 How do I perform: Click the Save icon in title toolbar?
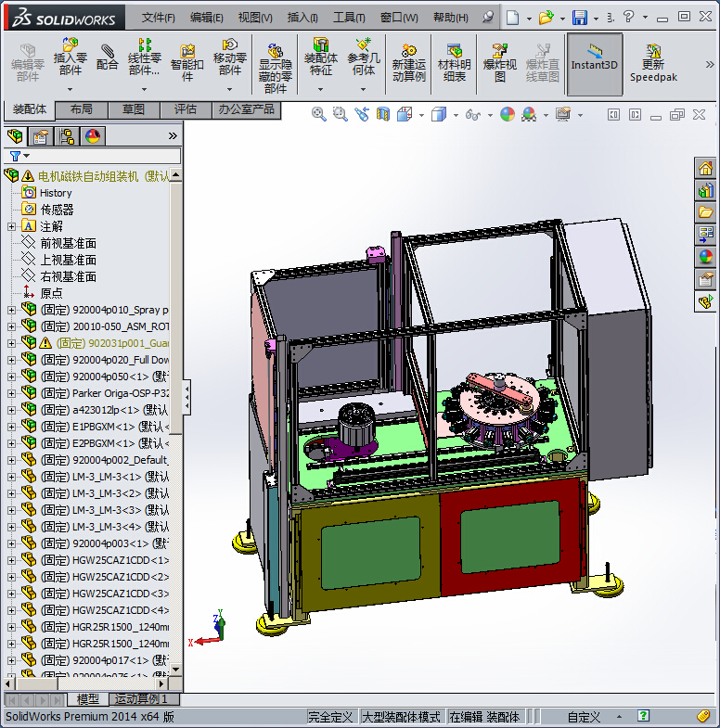click(579, 18)
